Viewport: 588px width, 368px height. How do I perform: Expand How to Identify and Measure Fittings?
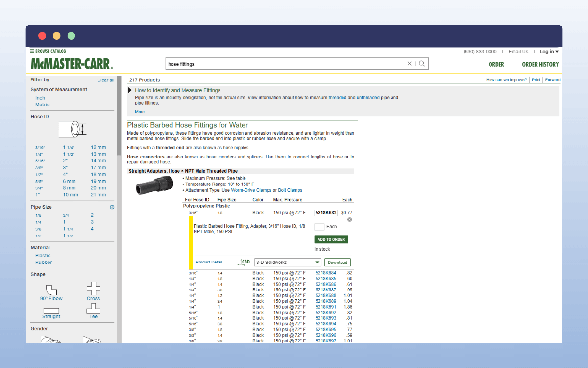point(130,90)
